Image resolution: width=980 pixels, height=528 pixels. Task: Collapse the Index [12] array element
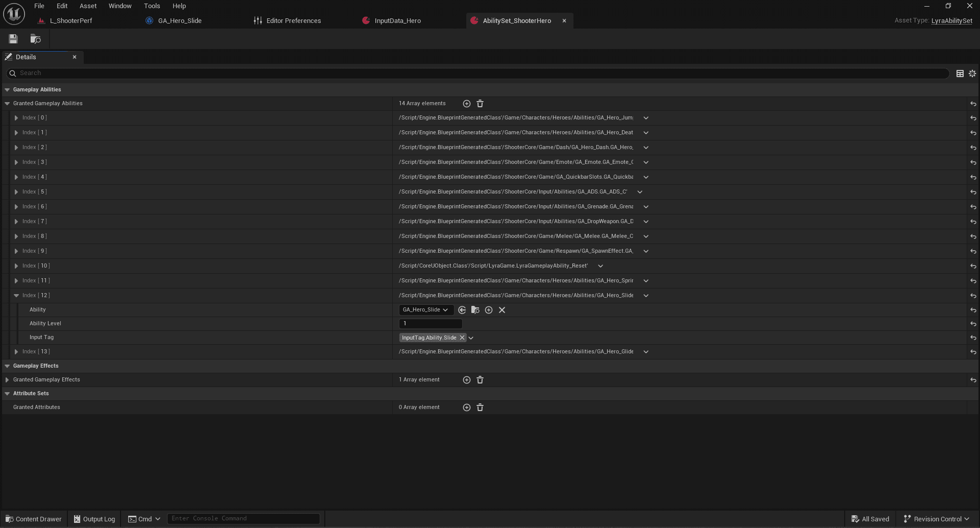(x=16, y=296)
